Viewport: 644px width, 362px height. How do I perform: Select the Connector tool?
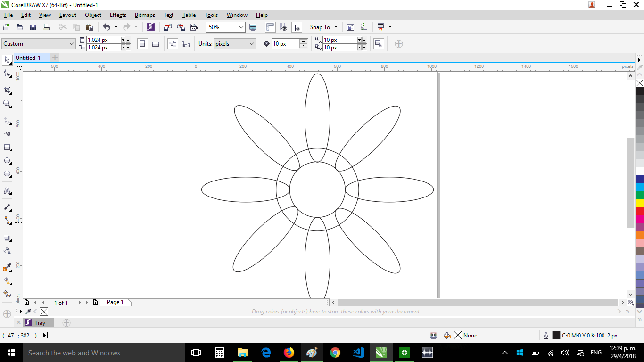(x=7, y=220)
